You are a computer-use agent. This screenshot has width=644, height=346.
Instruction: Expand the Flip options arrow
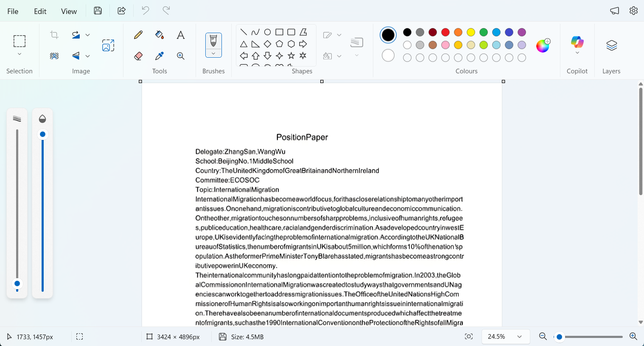(x=88, y=56)
